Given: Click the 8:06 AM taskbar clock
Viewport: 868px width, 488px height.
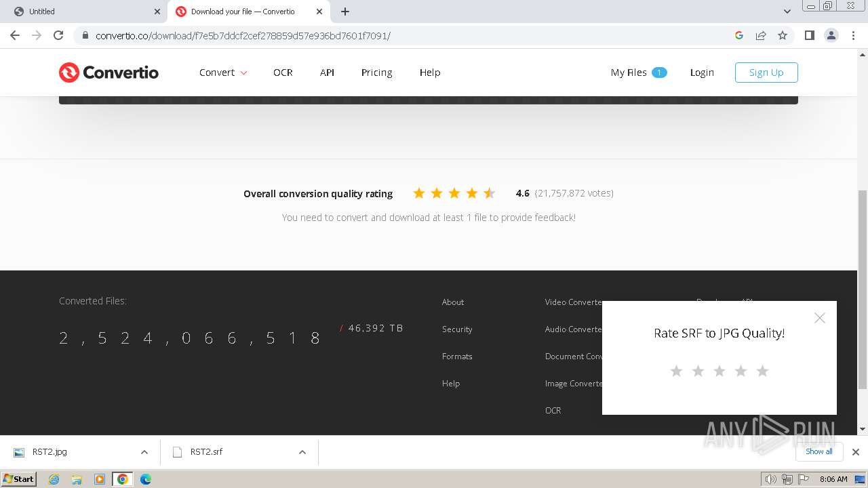Looking at the screenshot, I should pos(833,479).
